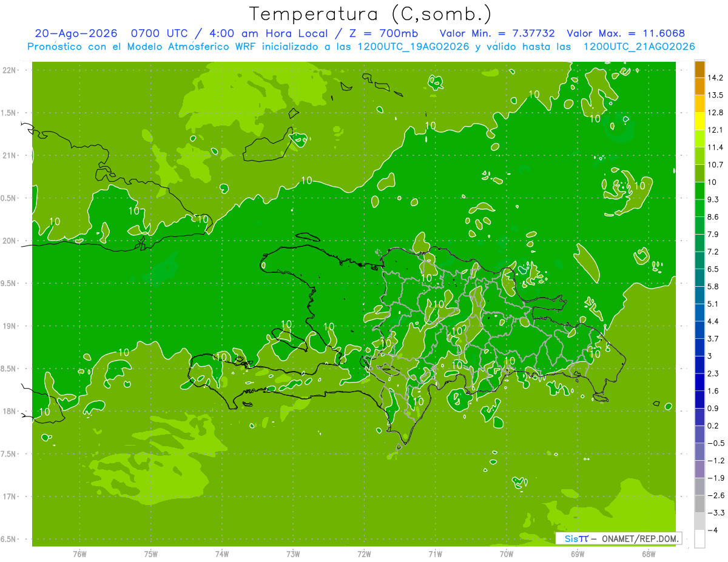Click valid-until time '1200UTC_21AGO2026'

(639, 47)
